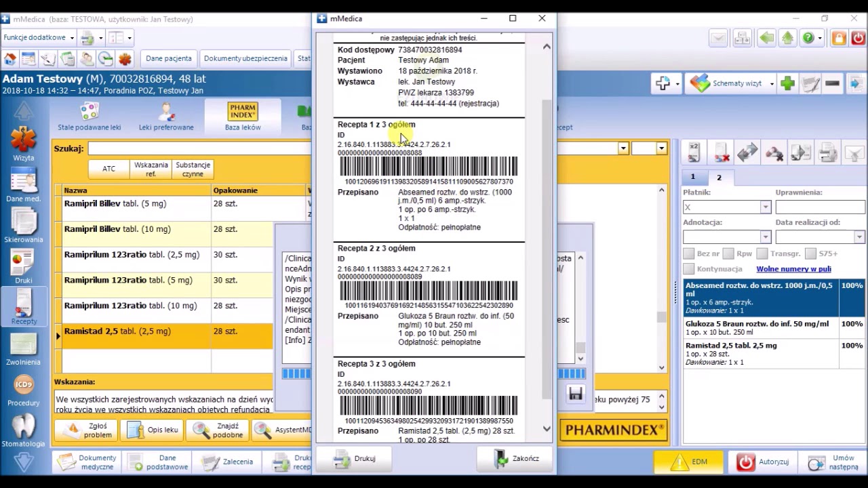The height and width of the screenshot is (488, 868).
Task: Click the envelope messages icon in top bar
Action: [x=719, y=38]
